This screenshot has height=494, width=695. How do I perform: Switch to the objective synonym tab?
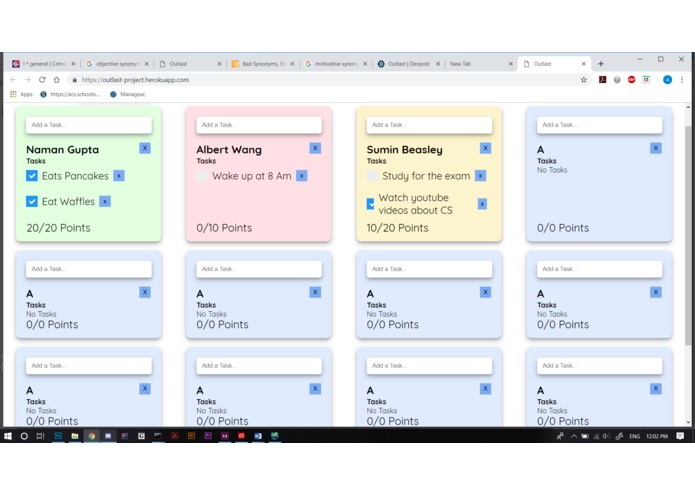pos(117,64)
